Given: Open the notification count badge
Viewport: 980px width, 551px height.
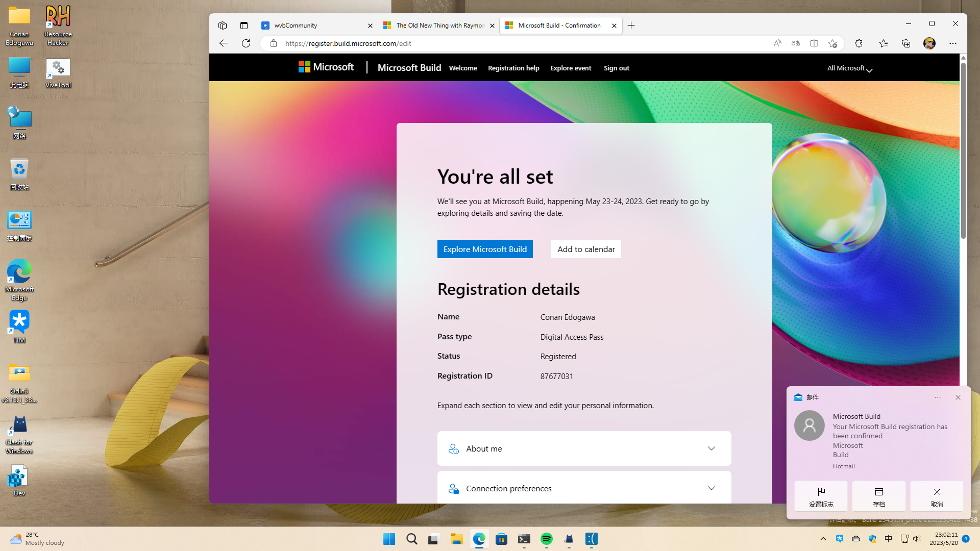Looking at the screenshot, I should pyautogui.click(x=966, y=539).
